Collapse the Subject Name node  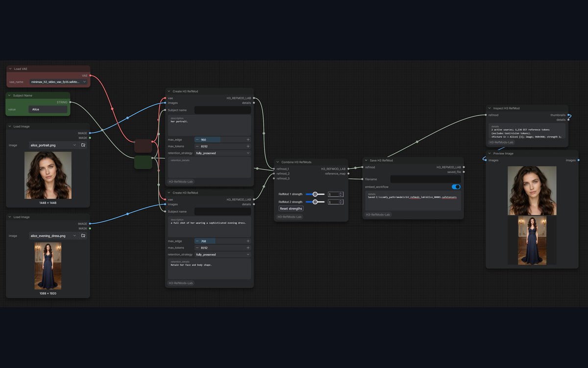point(9,96)
